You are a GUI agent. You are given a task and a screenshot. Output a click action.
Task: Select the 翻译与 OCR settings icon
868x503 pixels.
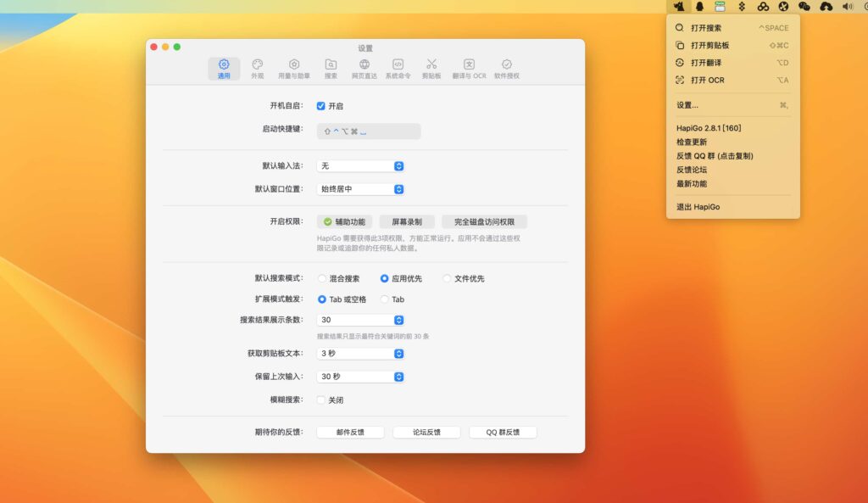point(468,68)
